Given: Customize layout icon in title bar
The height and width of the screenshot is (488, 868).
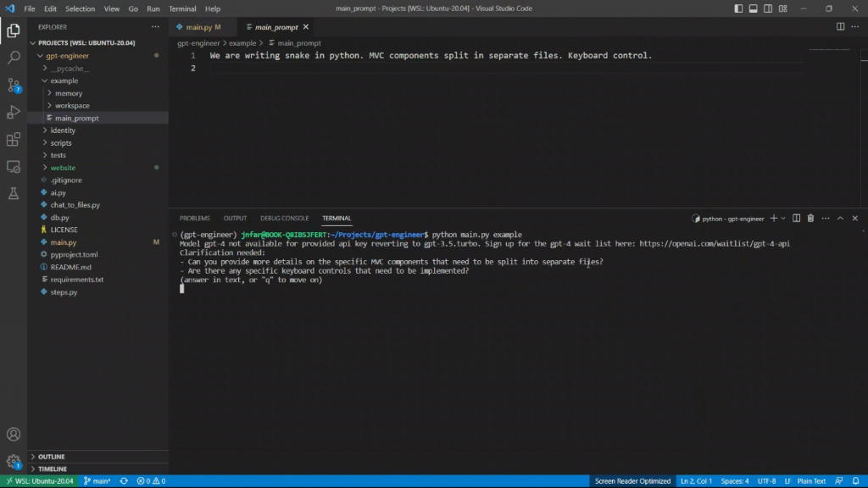Looking at the screenshot, I should (782, 8).
